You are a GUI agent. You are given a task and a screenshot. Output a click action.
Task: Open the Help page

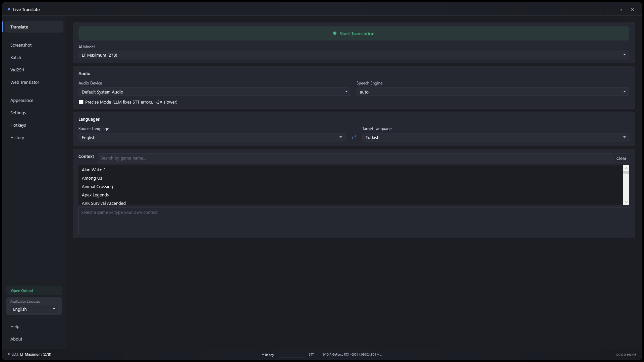click(x=34, y=326)
